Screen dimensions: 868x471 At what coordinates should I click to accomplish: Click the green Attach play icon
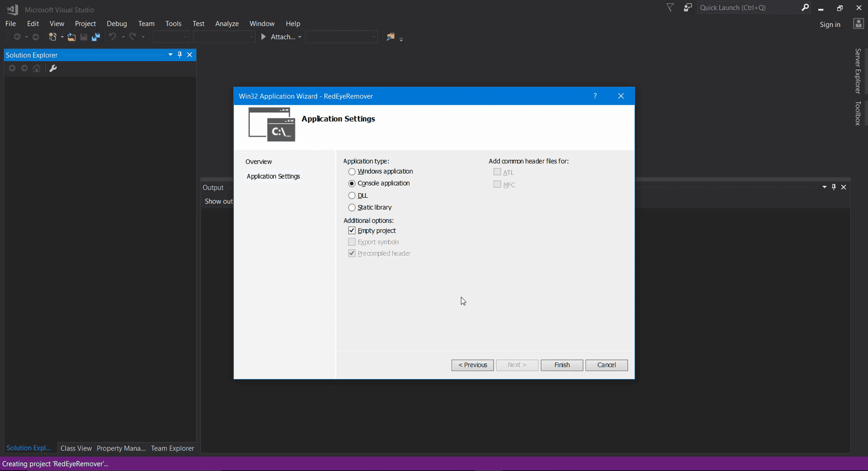(x=264, y=37)
